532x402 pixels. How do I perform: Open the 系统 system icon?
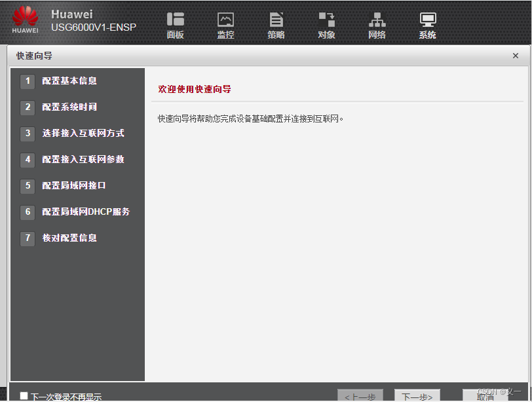click(x=427, y=26)
